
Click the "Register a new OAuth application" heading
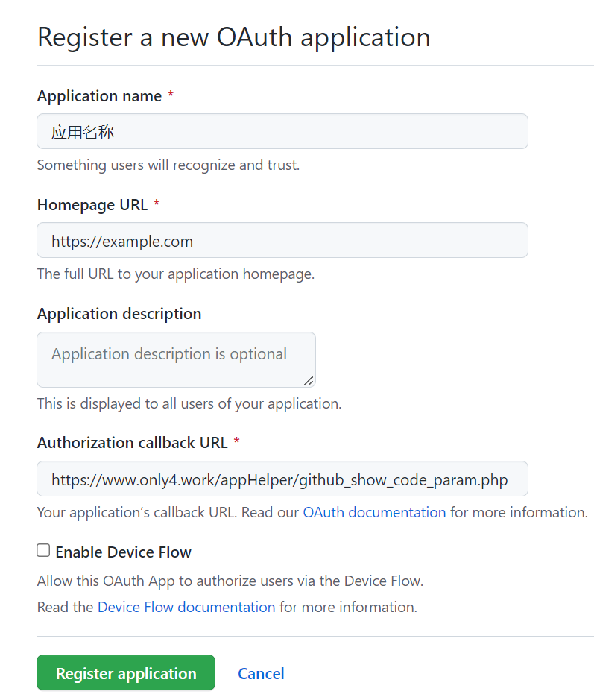233,37
